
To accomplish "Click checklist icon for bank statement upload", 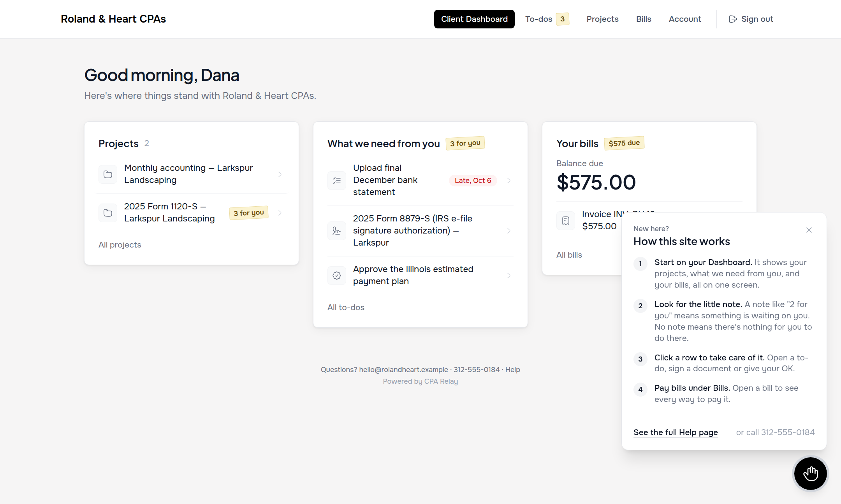I will coord(337,181).
